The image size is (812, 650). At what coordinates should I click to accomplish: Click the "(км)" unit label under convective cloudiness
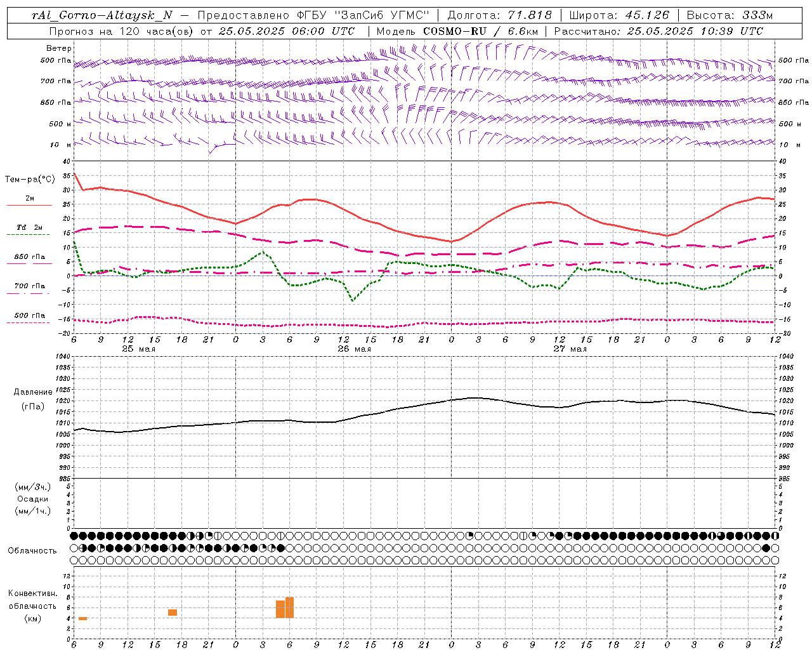pos(32,618)
